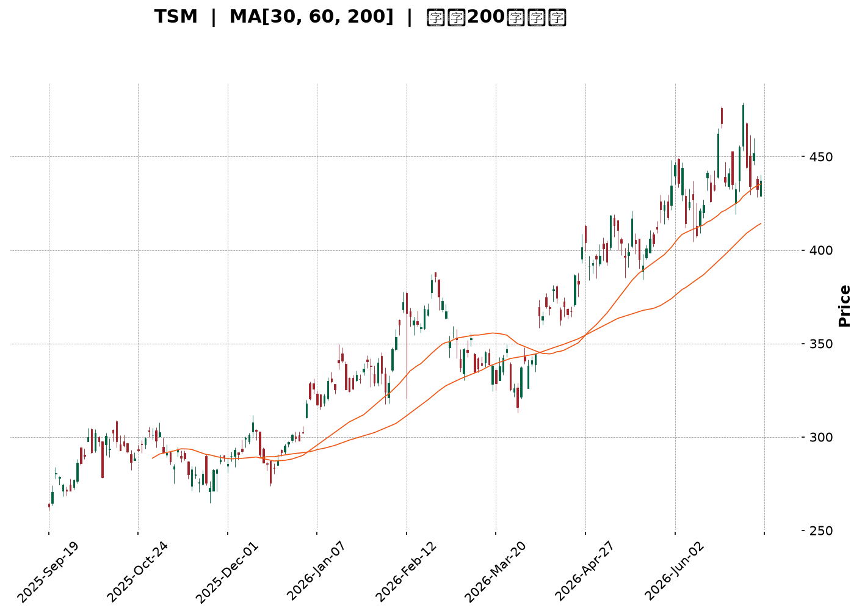Click the 2026-Apr-27 date label
This screenshot has width=862, height=616.
tap(585, 572)
